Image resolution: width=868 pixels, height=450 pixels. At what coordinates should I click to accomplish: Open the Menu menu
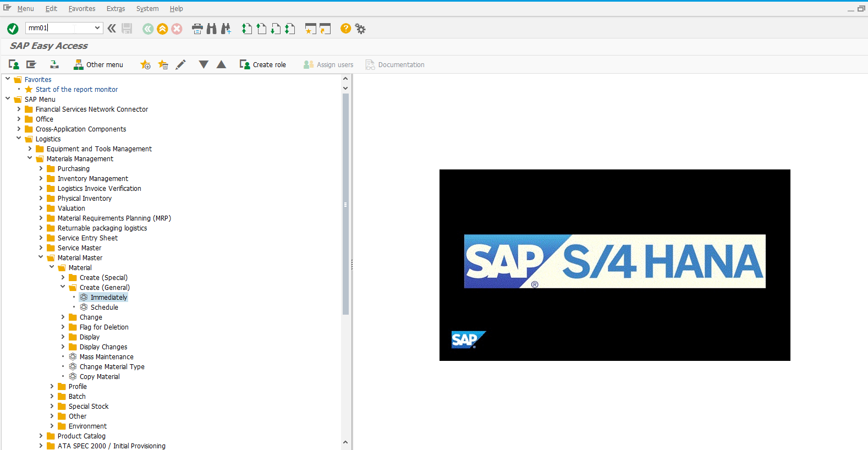point(25,9)
